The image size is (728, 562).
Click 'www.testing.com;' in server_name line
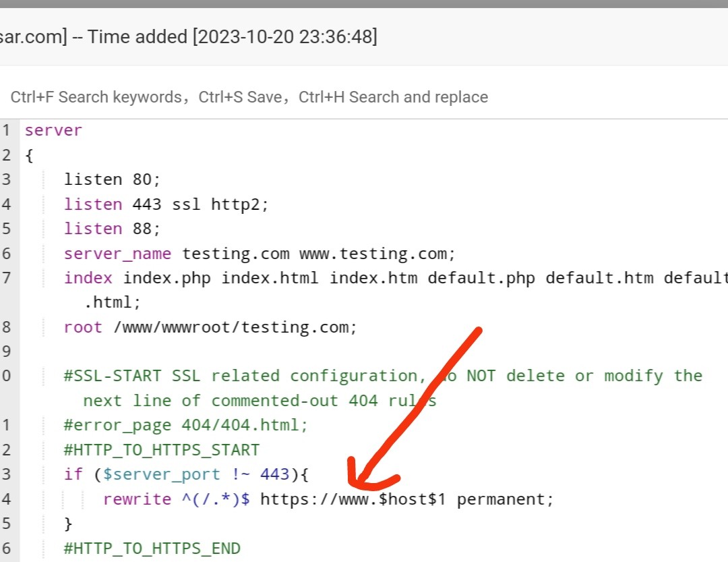377,254
